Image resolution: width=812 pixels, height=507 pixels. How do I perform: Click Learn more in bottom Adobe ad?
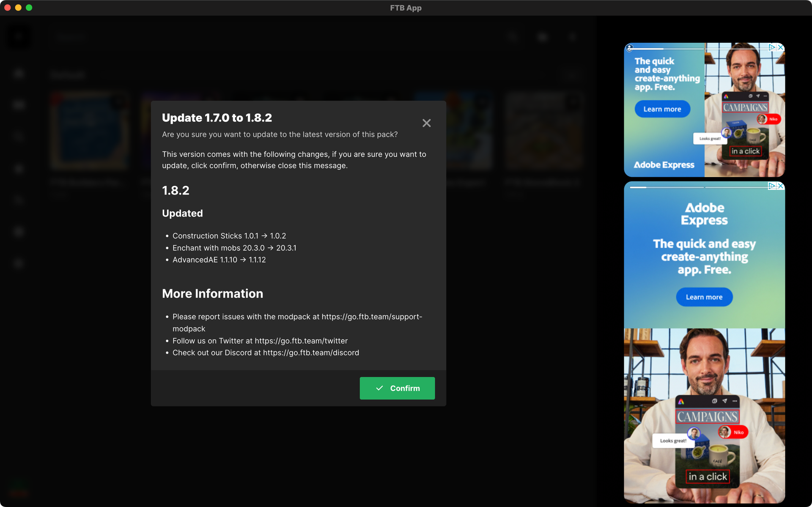[704, 297]
